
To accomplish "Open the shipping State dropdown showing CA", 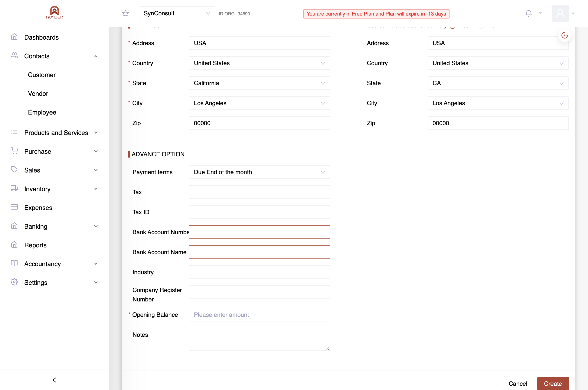I will (x=498, y=83).
